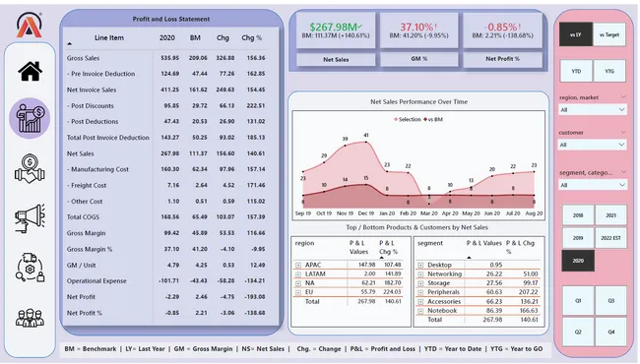Select the YTG period button

click(609, 71)
